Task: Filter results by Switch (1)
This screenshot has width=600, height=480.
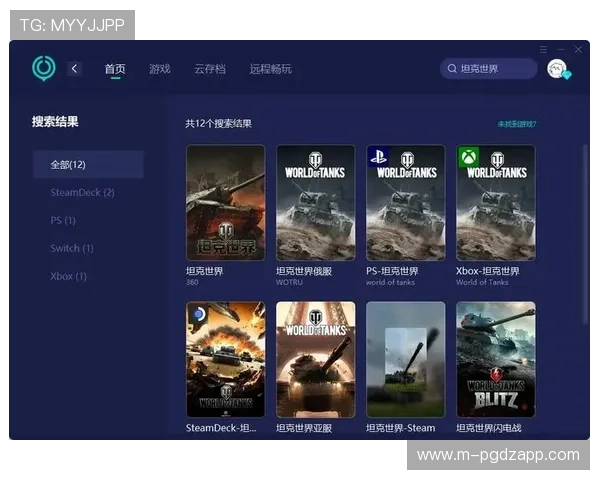Action: [72, 248]
